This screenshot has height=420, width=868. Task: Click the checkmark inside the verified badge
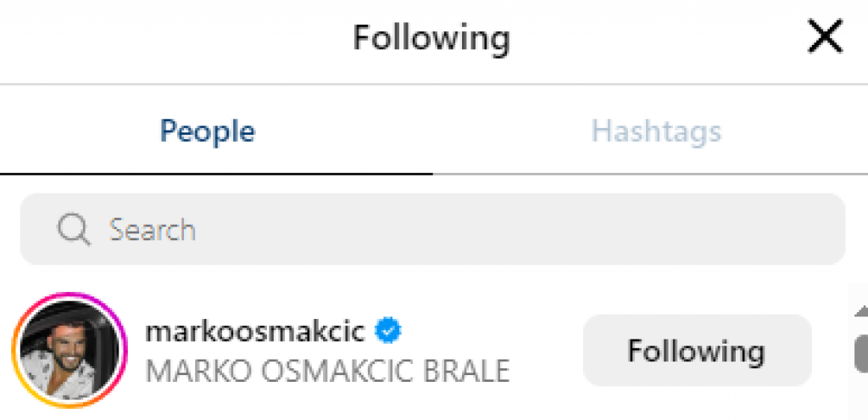tap(388, 332)
